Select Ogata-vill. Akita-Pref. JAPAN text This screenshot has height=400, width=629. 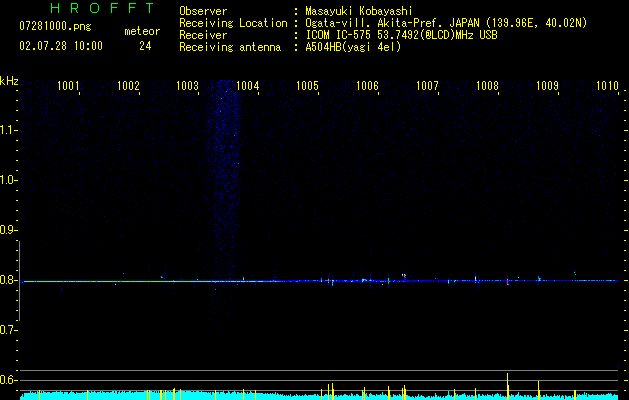click(394, 23)
